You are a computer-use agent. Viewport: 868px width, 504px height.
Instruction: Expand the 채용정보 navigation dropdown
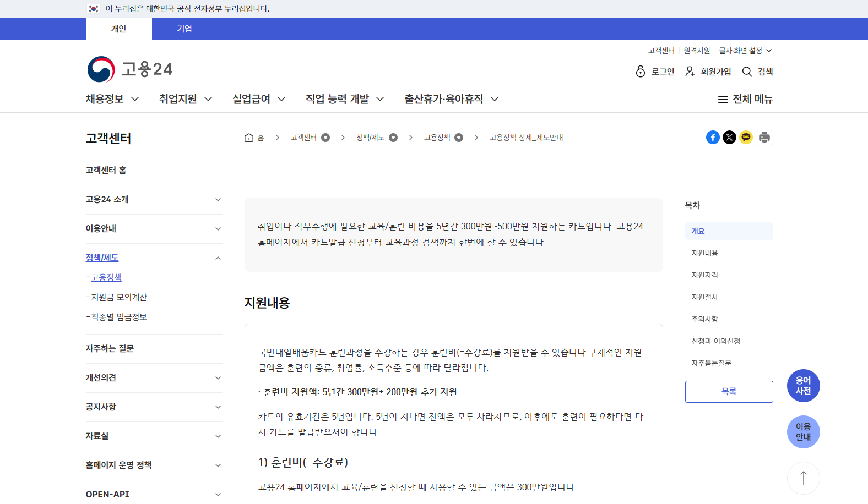(x=112, y=99)
